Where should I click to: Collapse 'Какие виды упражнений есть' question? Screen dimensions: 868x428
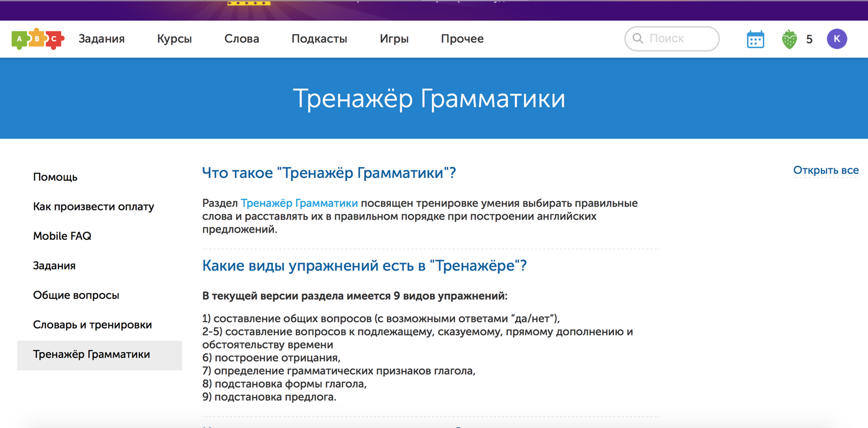tap(364, 266)
